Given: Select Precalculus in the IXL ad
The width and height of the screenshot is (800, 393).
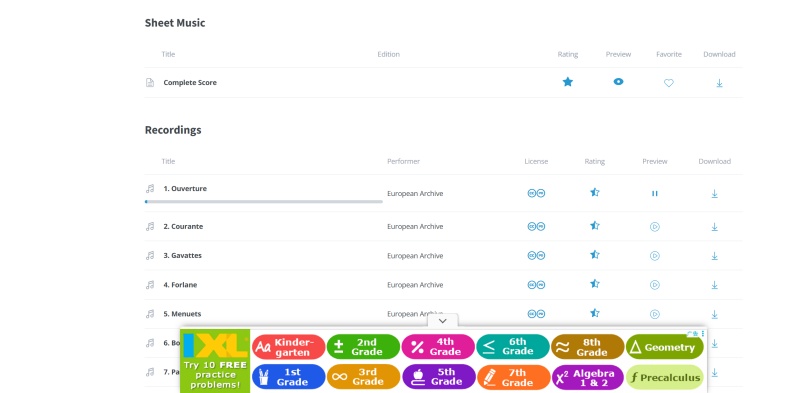Looking at the screenshot, I should point(665,377).
